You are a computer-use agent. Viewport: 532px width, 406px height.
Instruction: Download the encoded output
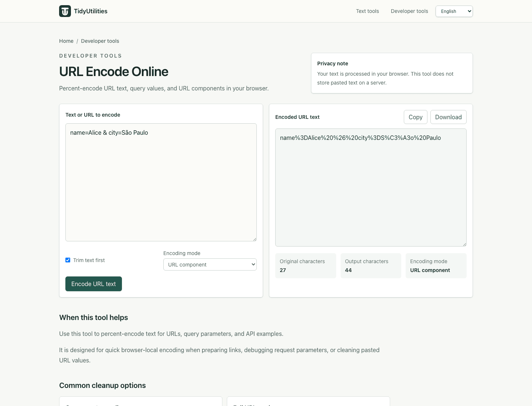point(449,117)
